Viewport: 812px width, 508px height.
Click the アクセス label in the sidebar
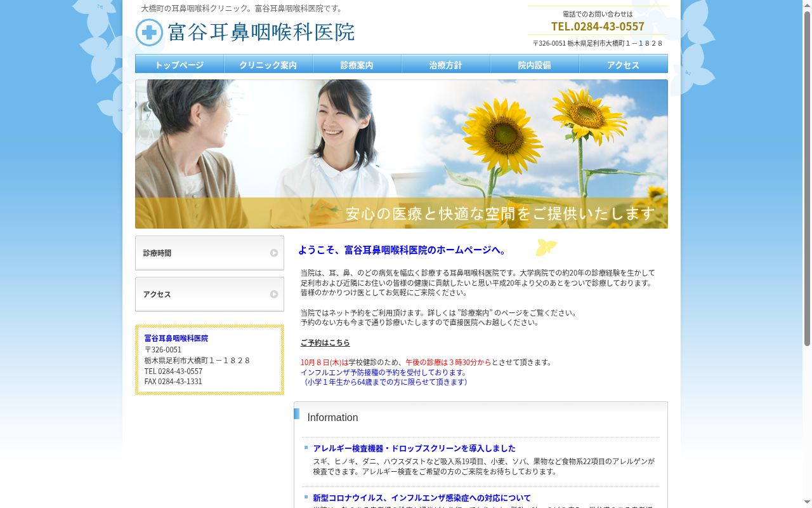point(157,294)
